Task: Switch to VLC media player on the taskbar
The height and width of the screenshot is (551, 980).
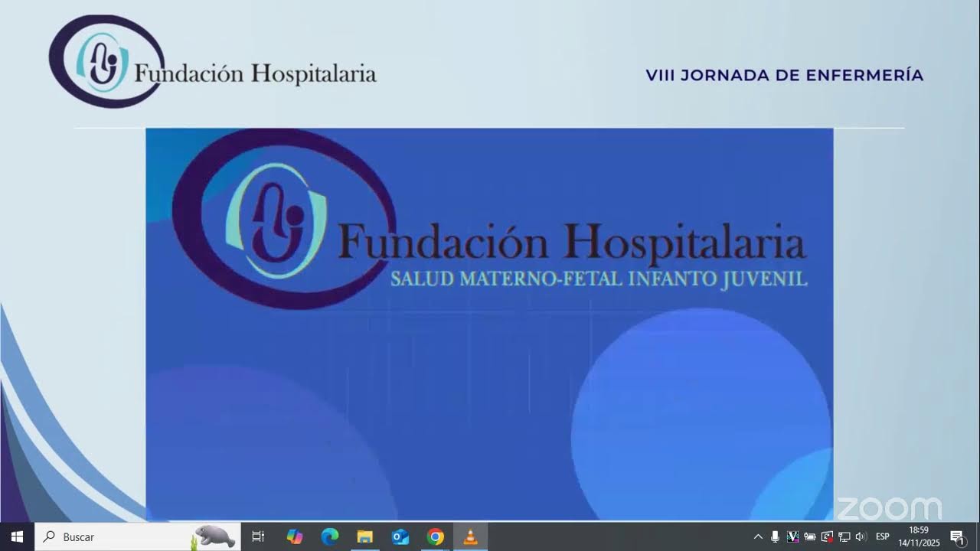Action: click(x=471, y=536)
